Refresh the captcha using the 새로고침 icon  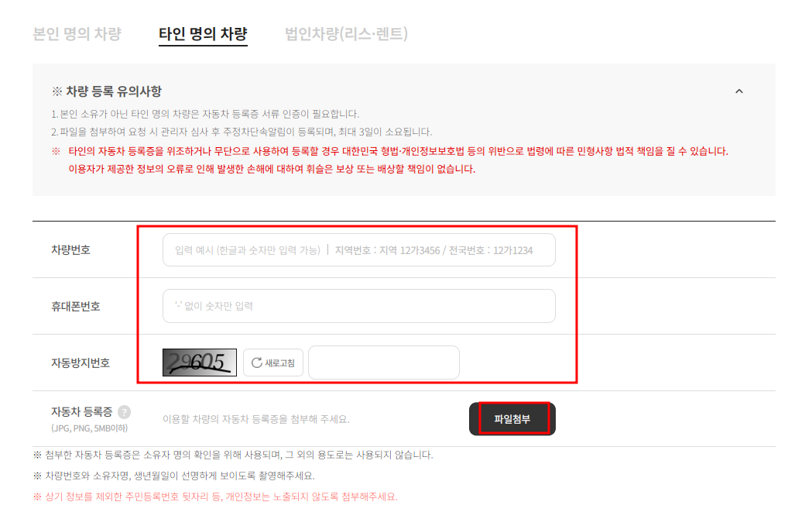pyautogui.click(x=272, y=362)
